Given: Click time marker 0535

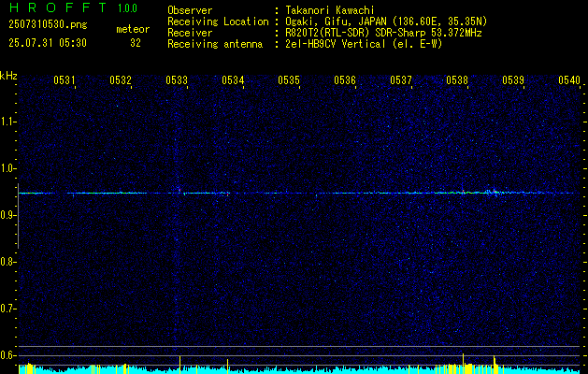Looking at the screenshot, I should click(289, 79).
